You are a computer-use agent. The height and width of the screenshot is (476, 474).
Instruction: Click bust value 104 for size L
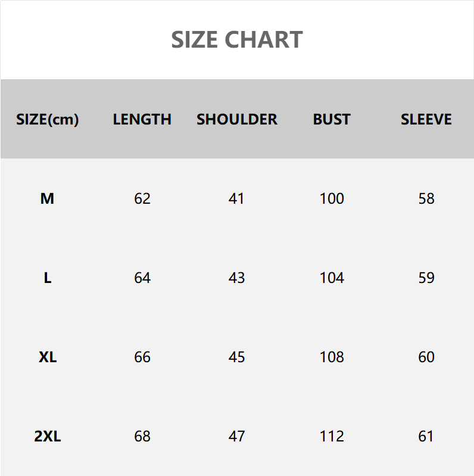[332, 278]
